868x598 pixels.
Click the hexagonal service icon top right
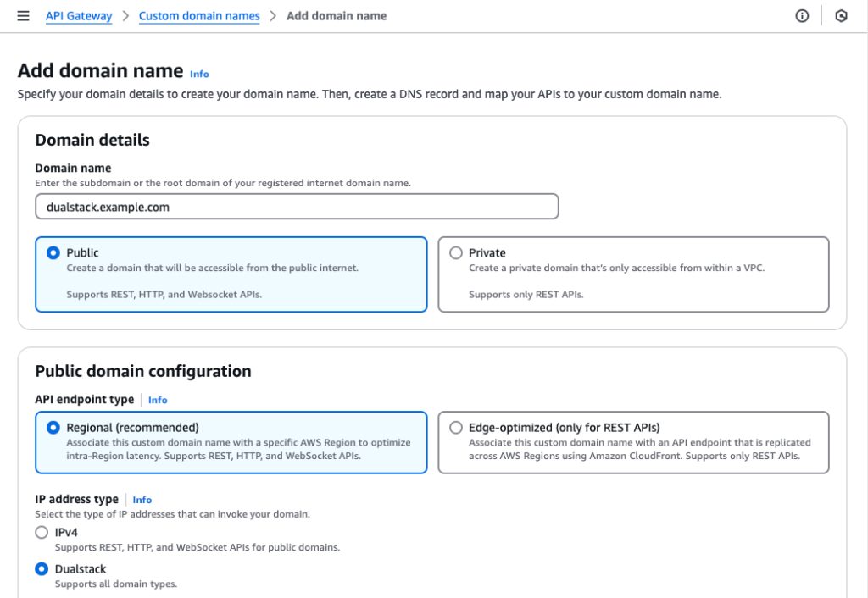[840, 15]
